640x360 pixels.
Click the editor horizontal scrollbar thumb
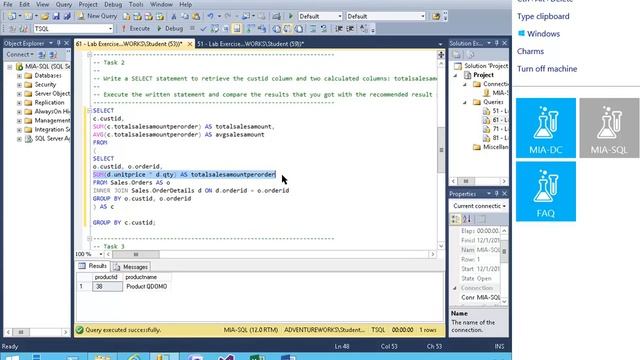(x=136, y=254)
